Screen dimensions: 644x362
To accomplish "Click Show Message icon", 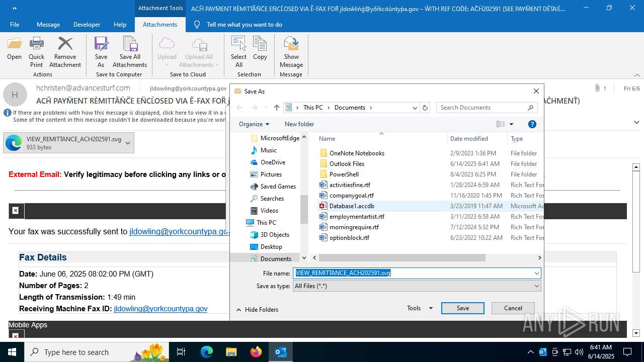I will point(291,52).
